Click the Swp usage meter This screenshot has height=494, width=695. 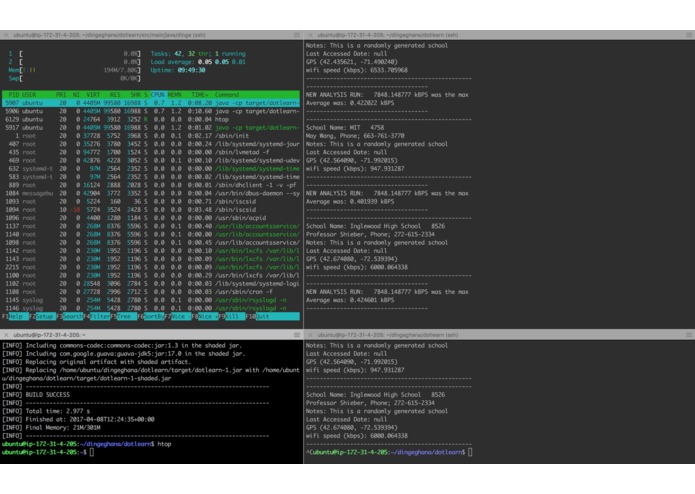pyautogui.click(x=74, y=78)
